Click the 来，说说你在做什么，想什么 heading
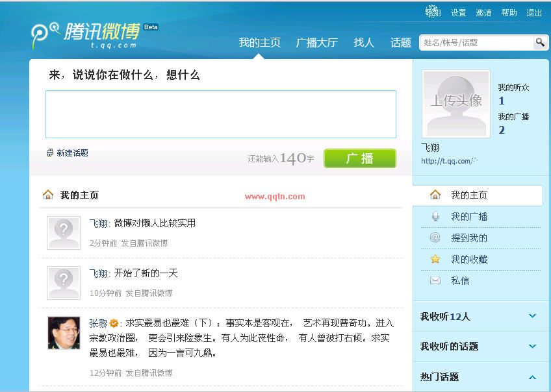Screen dimensions: 551x392 coord(124,75)
